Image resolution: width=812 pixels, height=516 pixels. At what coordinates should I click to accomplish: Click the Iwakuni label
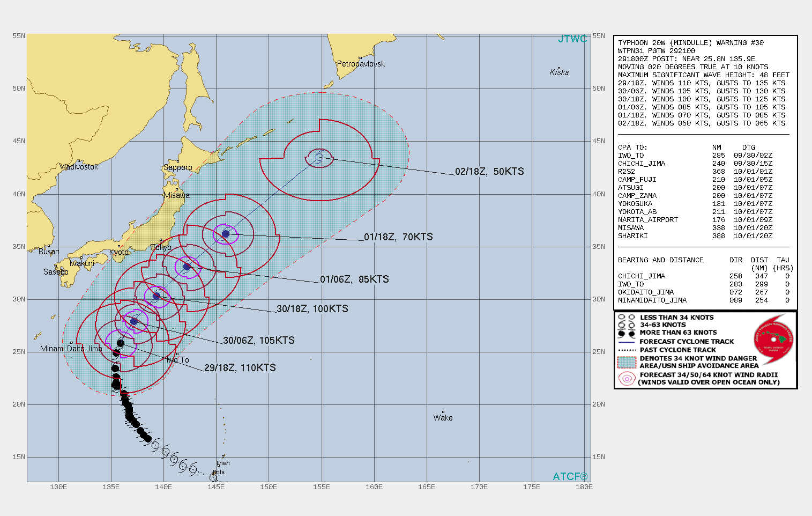click(x=81, y=263)
